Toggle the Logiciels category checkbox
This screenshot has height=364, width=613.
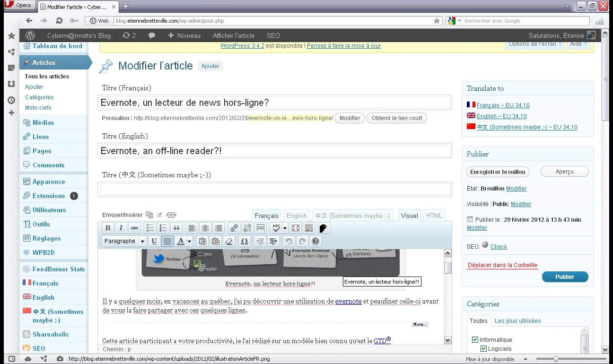point(483,348)
